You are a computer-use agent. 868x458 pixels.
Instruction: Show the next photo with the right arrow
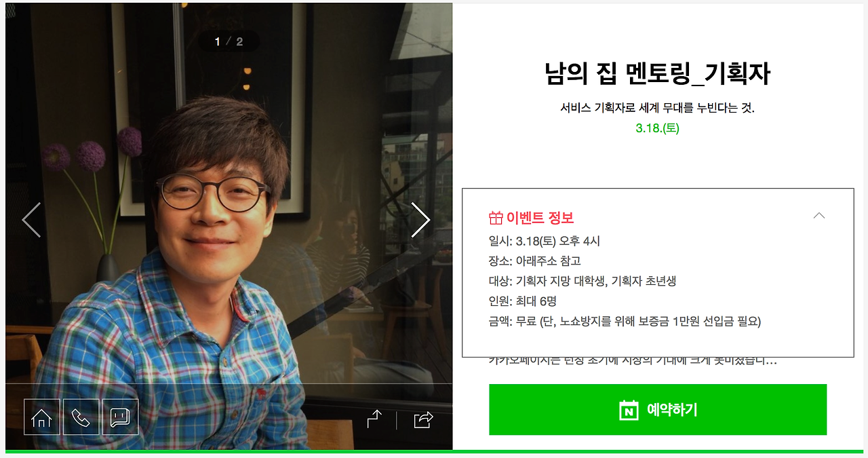[420, 220]
